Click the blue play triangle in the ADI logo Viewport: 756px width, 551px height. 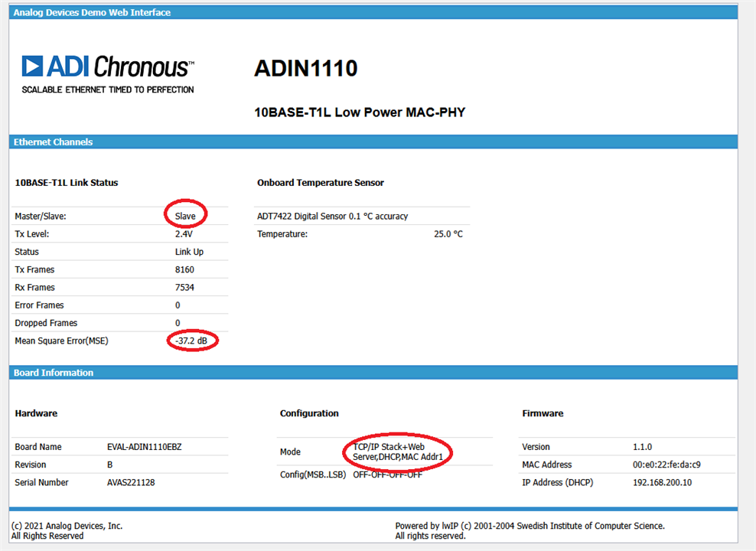pos(31,67)
